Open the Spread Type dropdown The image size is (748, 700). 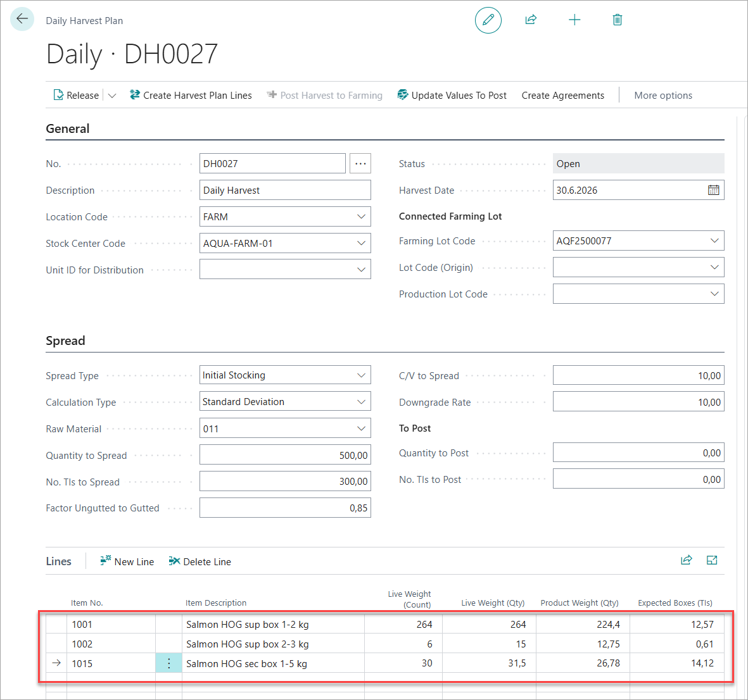pos(361,375)
